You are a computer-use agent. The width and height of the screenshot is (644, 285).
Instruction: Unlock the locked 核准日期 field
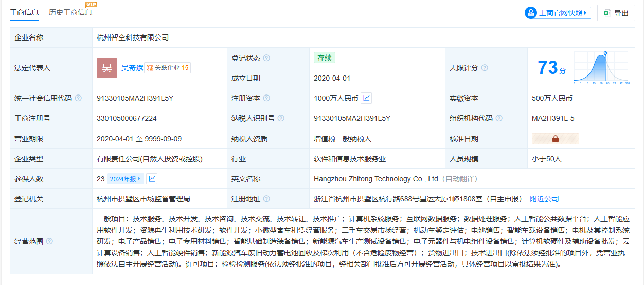pos(555,139)
